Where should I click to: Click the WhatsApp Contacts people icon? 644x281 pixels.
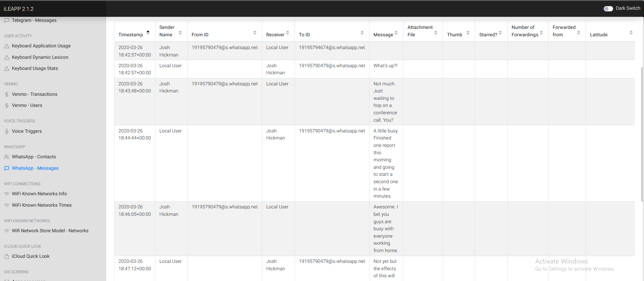click(x=7, y=157)
